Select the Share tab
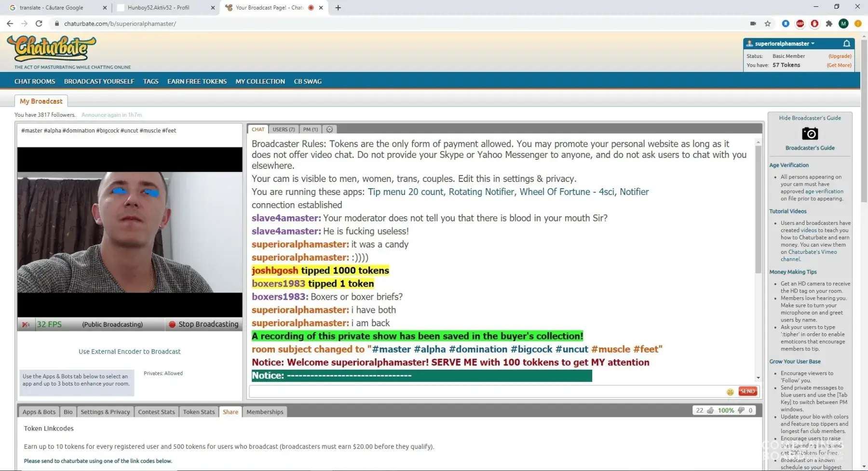Image resolution: width=868 pixels, height=471 pixels. (231, 412)
